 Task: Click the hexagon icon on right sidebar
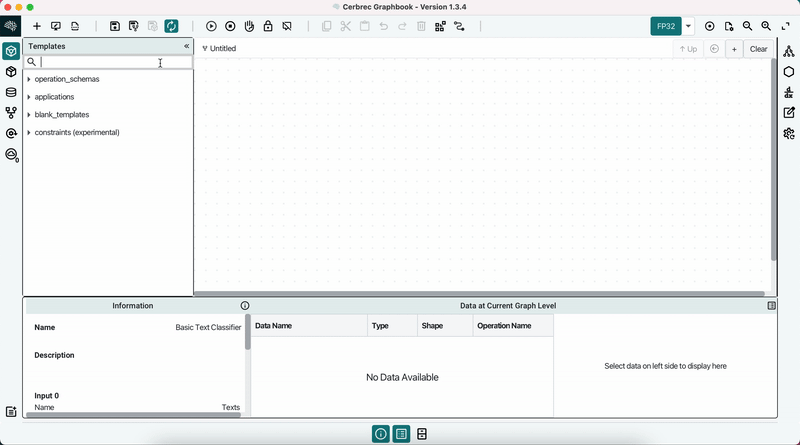789,72
